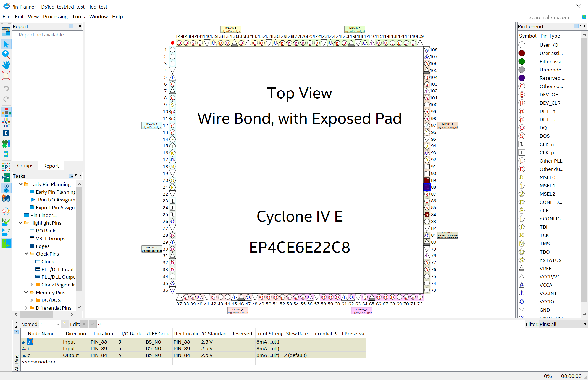Screen dimensions: 588x380
Task: Click the dark red pin 89 on chip
Action: tap(427, 180)
